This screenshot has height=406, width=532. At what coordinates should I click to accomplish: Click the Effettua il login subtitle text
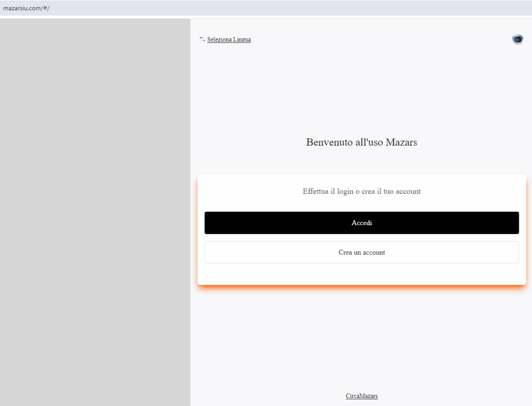pos(361,191)
